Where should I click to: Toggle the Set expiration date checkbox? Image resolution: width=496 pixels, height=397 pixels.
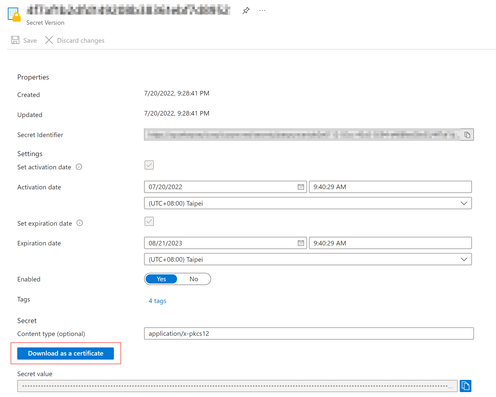[149, 221]
